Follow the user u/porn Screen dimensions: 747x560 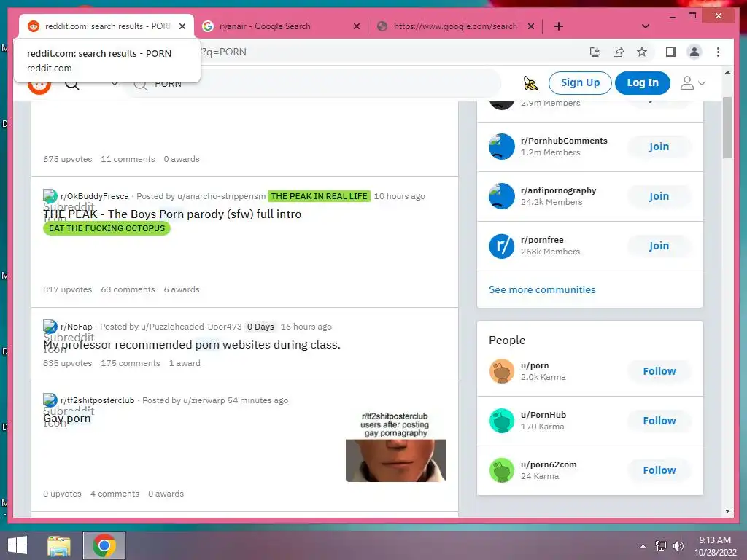tap(659, 371)
